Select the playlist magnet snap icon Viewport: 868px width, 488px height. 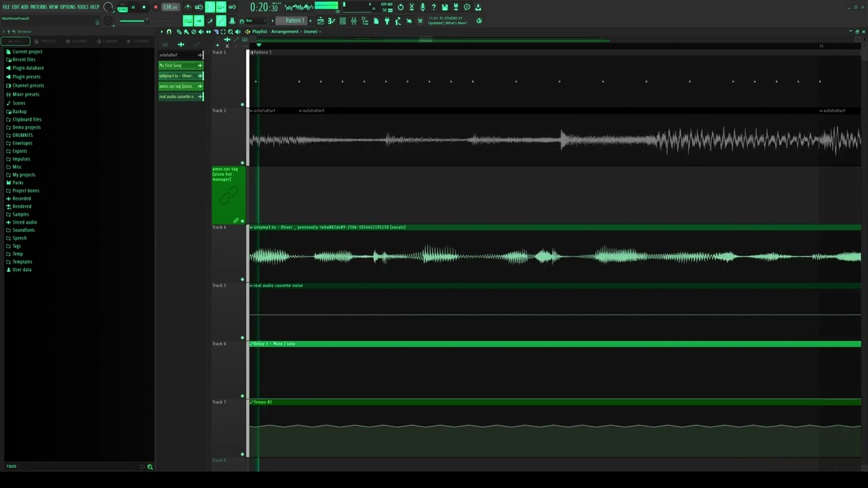(169, 32)
